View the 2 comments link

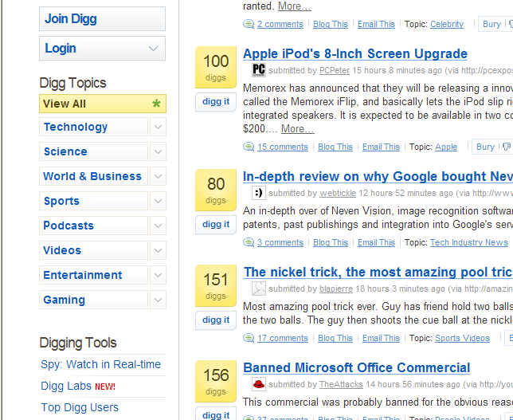[280, 24]
